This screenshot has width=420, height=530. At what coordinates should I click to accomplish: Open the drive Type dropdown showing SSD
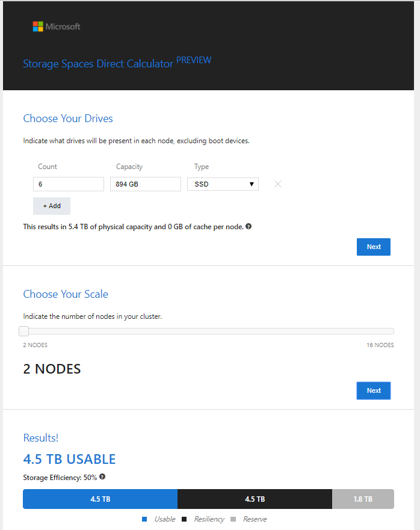[223, 184]
